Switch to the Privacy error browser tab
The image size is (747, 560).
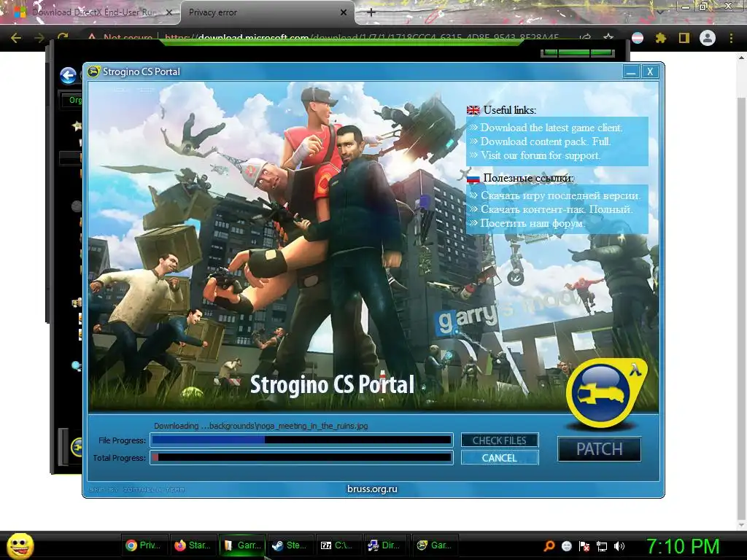pos(262,12)
